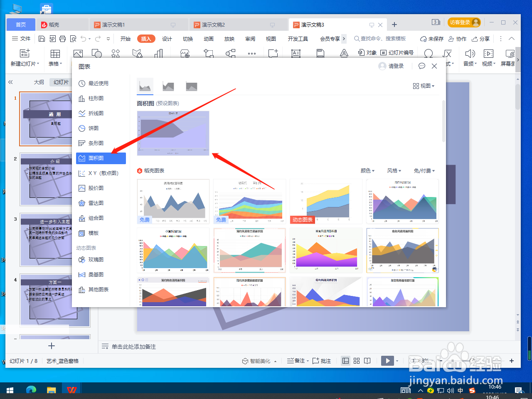Select 折线图 category in chart dialog
The width and height of the screenshot is (532, 399).
click(x=101, y=113)
